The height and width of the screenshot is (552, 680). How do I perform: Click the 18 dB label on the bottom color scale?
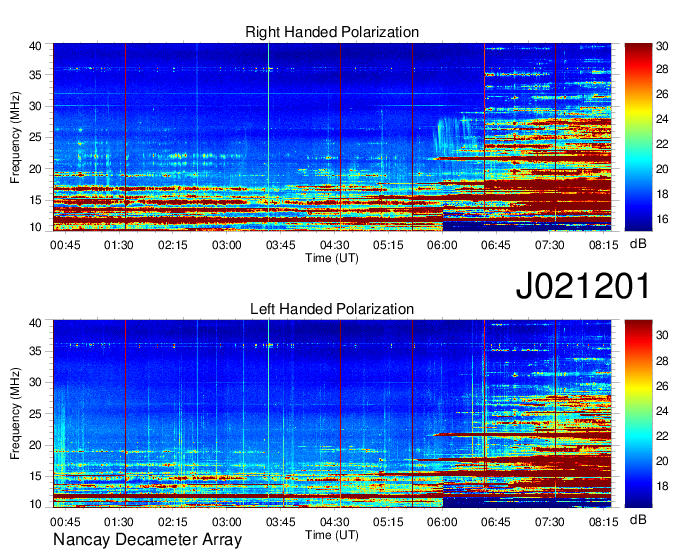662,486
